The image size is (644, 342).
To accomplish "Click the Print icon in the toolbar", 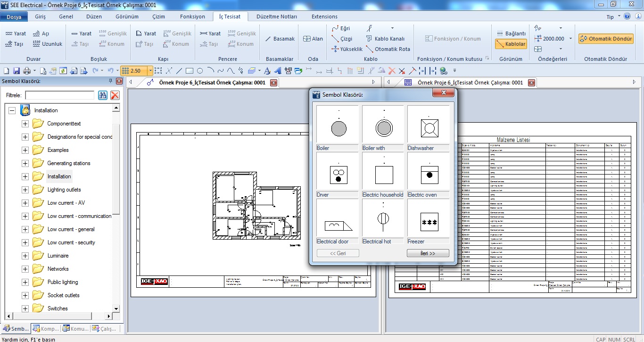I will 26,71.
